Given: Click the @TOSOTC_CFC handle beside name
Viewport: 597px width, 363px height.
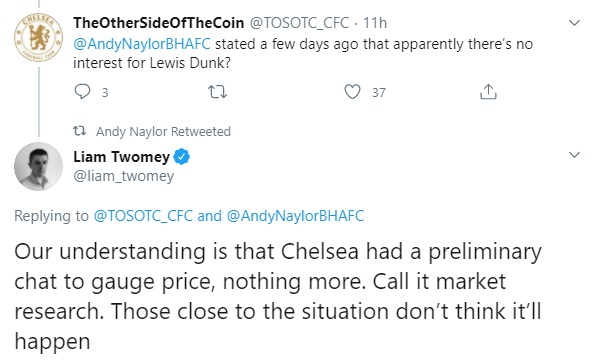Looking at the screenshot, I should click(x=299, y=23).
